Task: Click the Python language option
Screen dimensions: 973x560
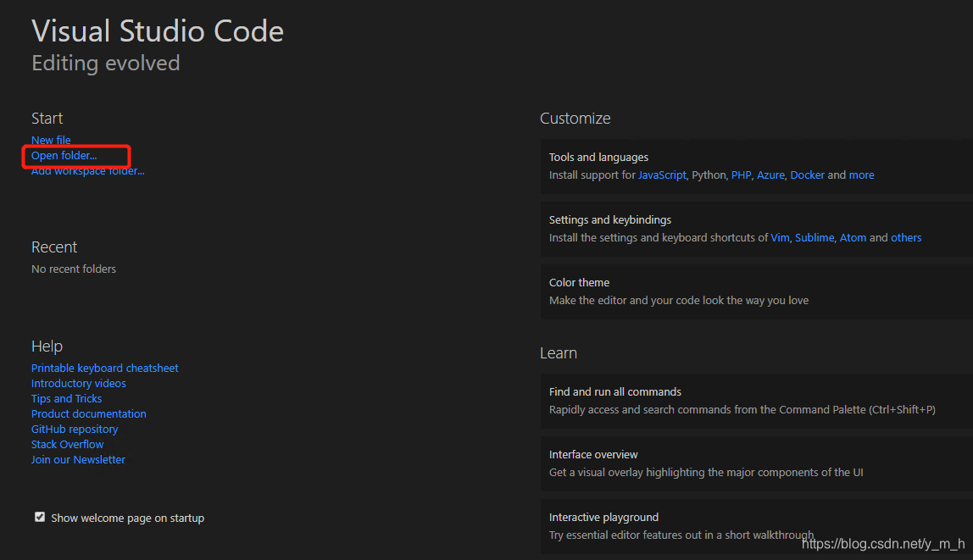Action: [709, 175]
